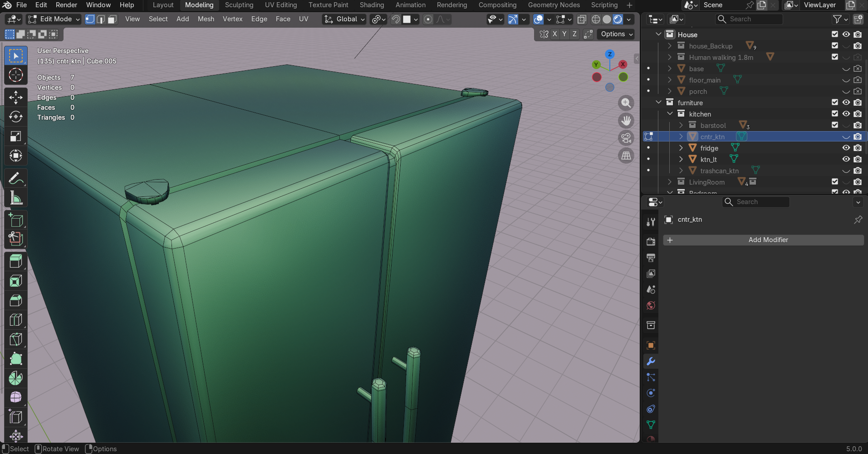Screen dimensions: 868x454
Task: Click the 3D Cursor tool
Action: (16, 75)
